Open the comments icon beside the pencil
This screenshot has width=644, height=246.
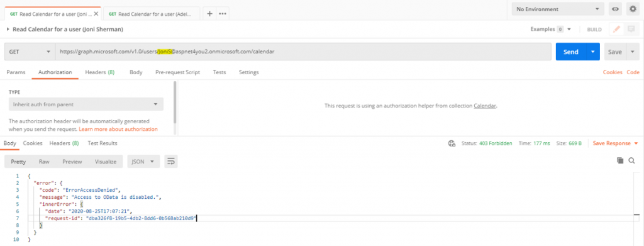631,30
